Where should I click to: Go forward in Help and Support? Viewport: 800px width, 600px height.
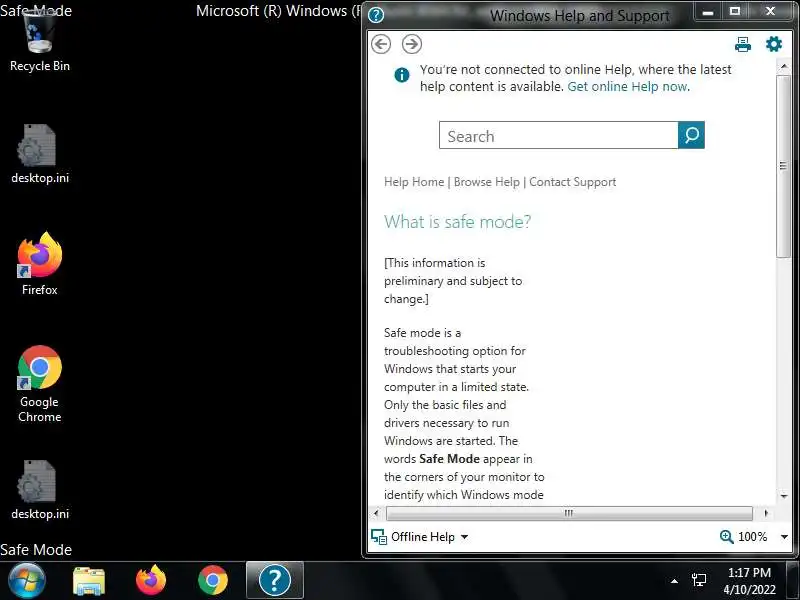pyautogui.click(x=412, y=44)
